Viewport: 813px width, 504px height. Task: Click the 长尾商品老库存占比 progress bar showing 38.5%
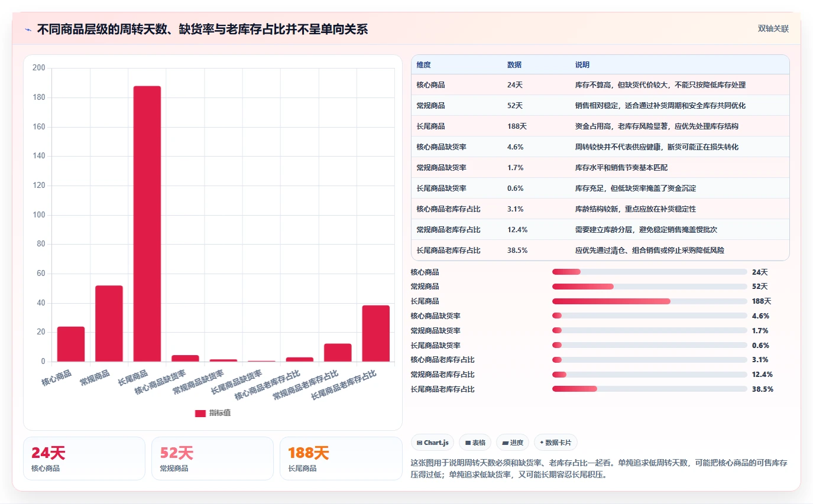pyautogui.click(x=650, y=389)
